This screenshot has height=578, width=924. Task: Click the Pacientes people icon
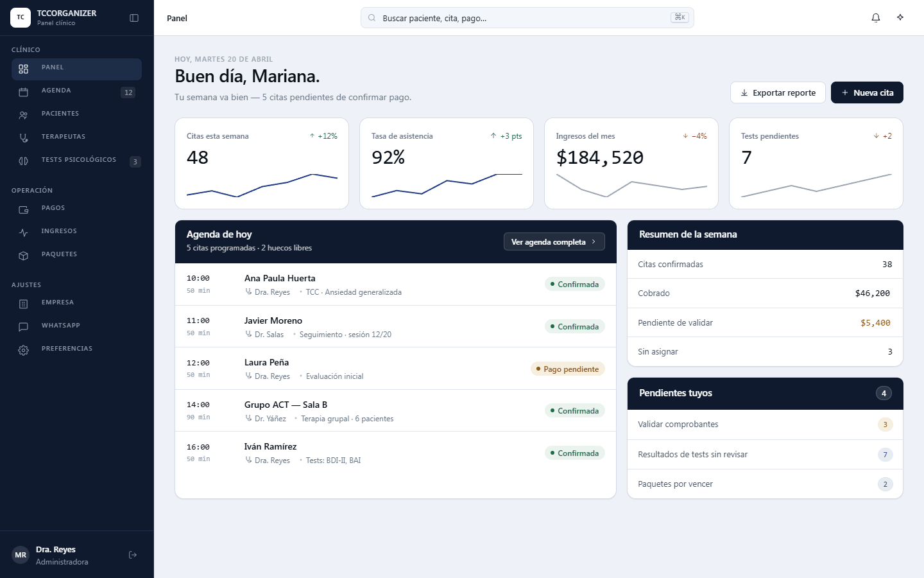24,115
